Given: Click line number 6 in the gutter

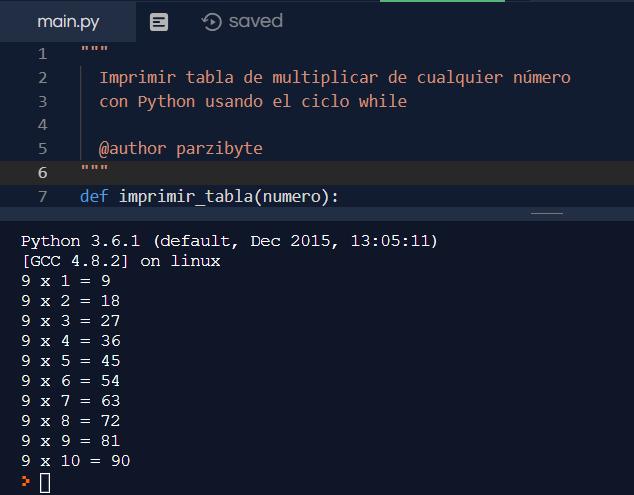Looking at the screenshot, I should tap(42, 172).
